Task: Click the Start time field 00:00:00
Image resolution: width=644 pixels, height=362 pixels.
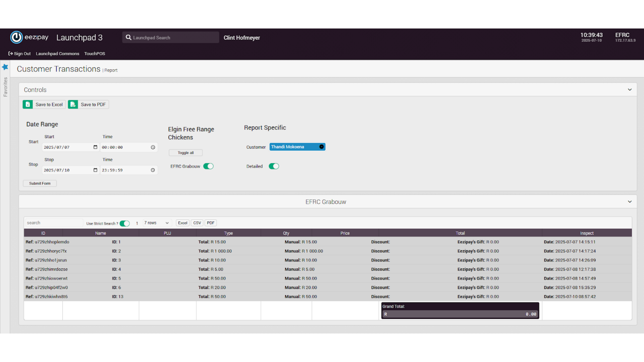Action: click(129, 147)
